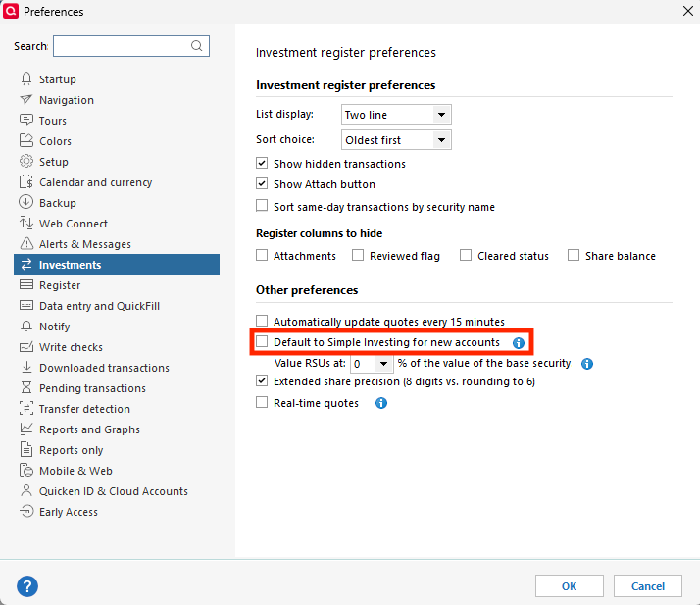Click the Navigation paper-plane icon

pyautogui.click(x=26, y=99)
